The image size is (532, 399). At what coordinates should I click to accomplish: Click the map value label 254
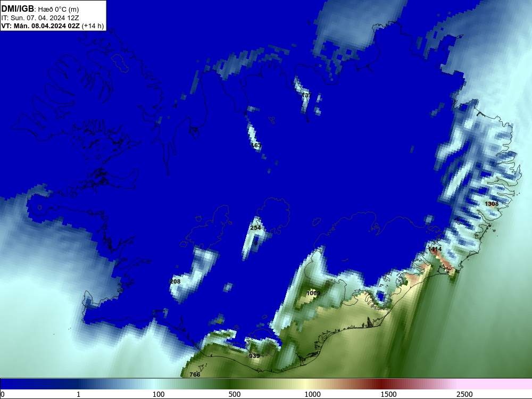(x=255, y=228)
